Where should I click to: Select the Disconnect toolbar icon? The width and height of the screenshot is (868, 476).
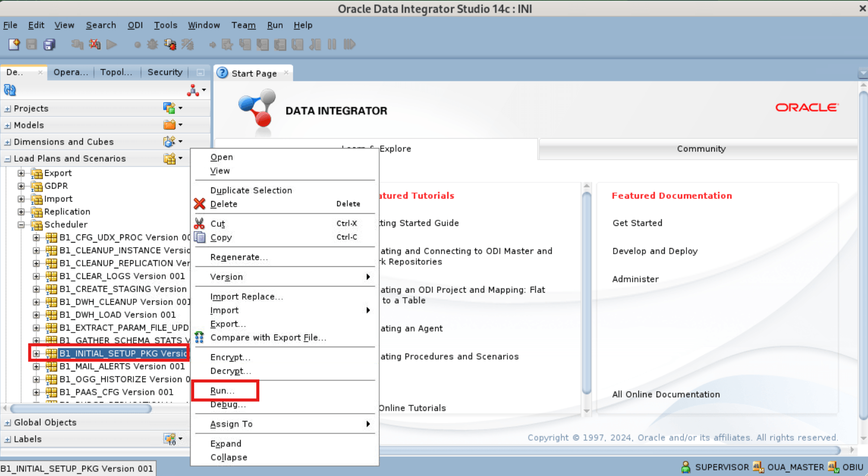[94, 44]
